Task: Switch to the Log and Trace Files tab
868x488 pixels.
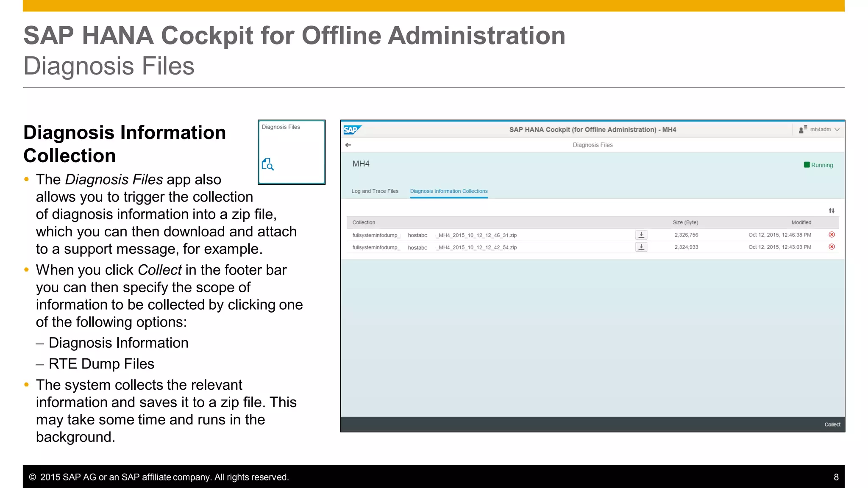Action: [x=375, y=191]
